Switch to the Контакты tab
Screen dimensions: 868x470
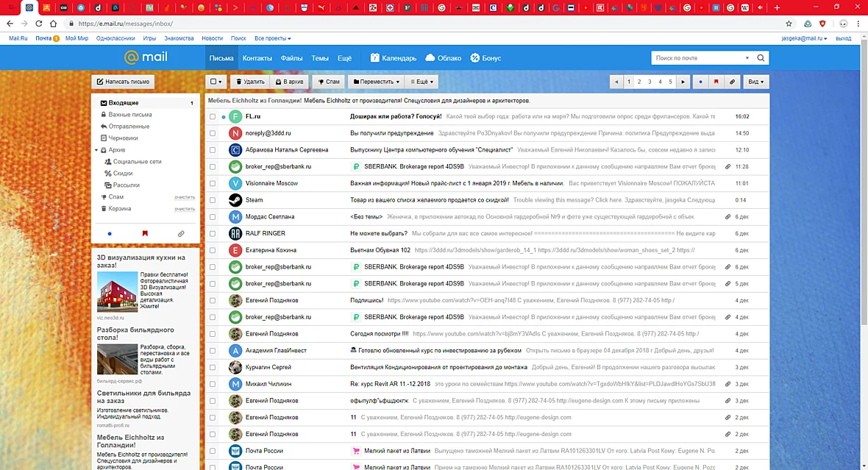click(x=257, y=58)
